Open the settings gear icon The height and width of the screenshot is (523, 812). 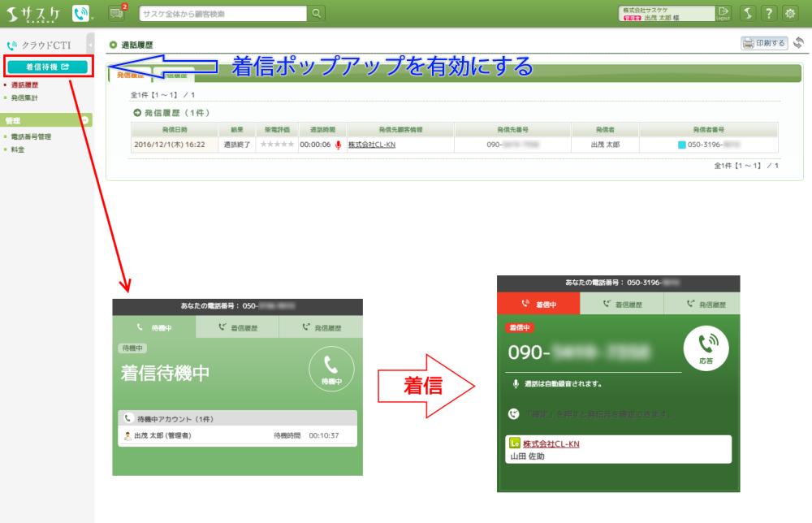tap(791, 14)
